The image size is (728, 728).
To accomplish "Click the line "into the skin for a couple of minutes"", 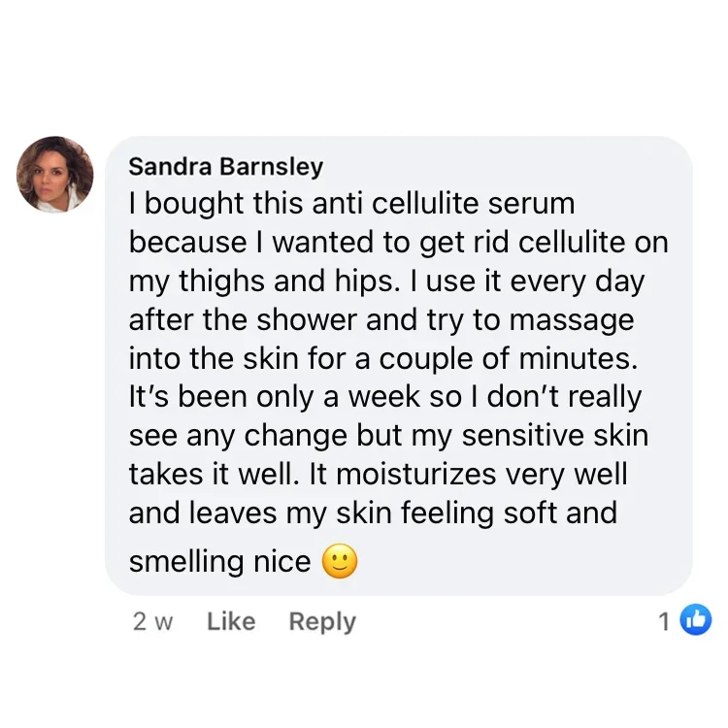I will 384,358.
